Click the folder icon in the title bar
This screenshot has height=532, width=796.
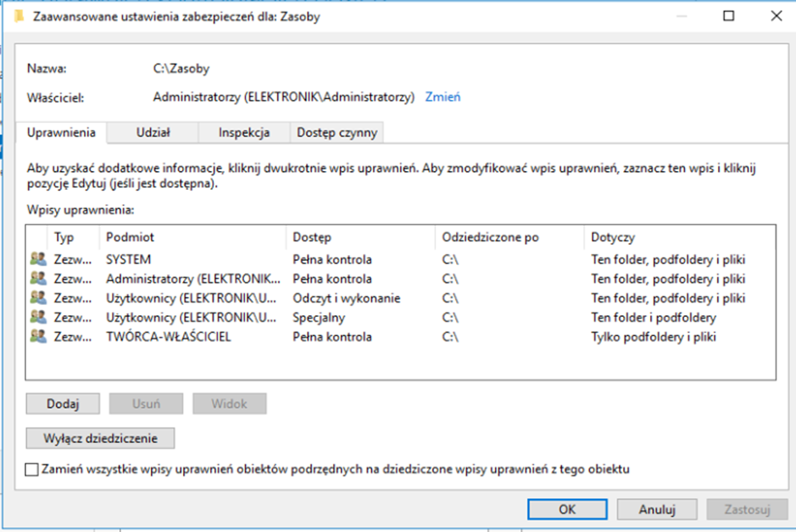(19, 16)
